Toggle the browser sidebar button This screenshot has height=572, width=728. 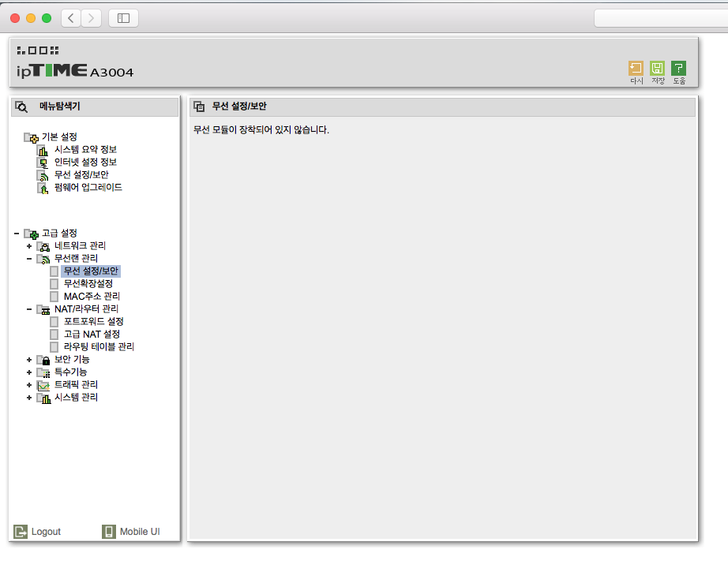[x=123, y=18]
